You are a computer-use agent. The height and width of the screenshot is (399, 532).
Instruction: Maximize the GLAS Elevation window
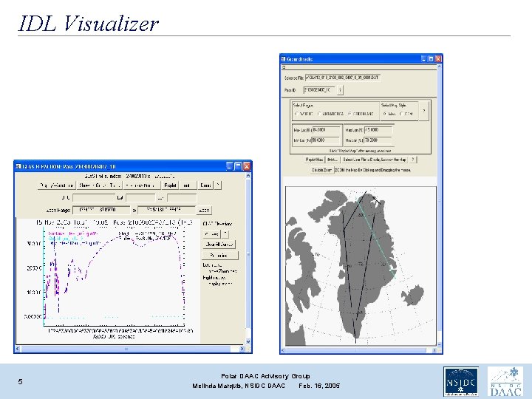point(239,166)
